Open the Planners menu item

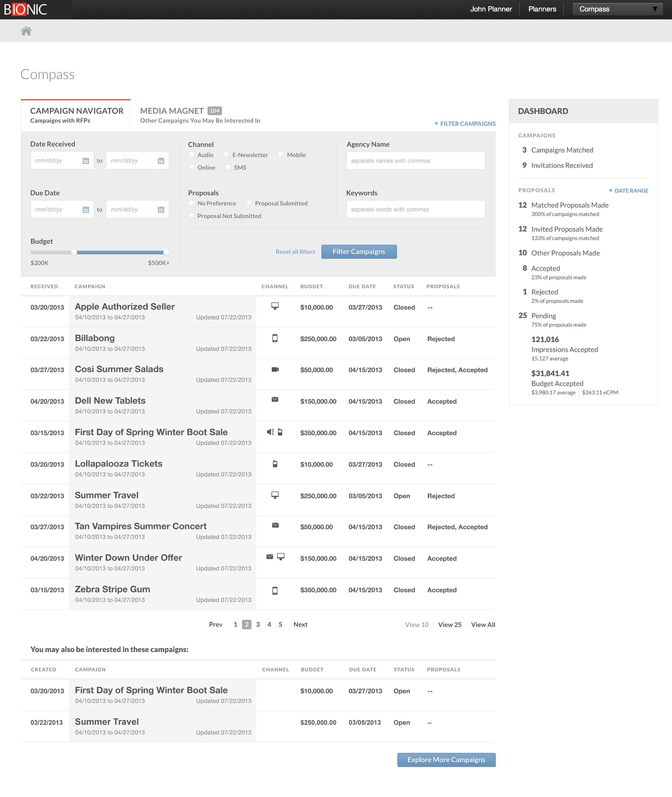click(542, 9)
